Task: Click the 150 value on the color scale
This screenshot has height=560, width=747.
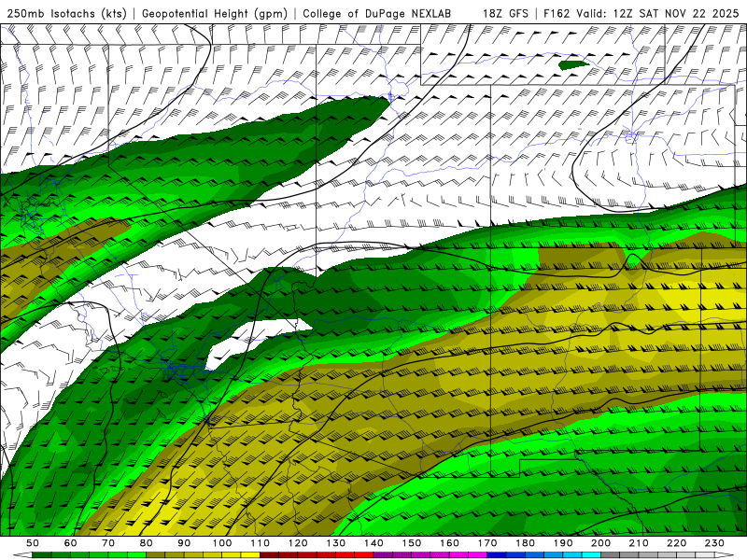Action: (x=412, y=543)
